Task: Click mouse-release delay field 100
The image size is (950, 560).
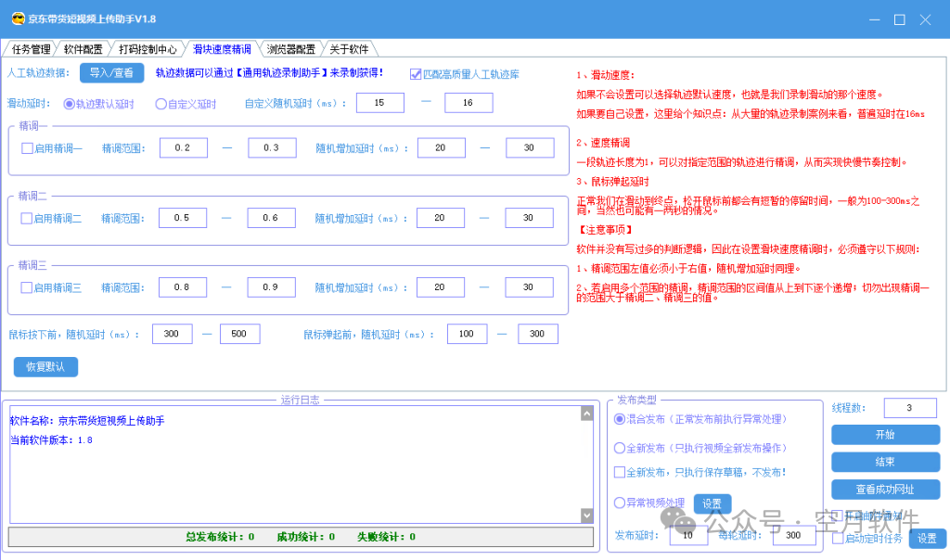Action: (x=468, y=334)
